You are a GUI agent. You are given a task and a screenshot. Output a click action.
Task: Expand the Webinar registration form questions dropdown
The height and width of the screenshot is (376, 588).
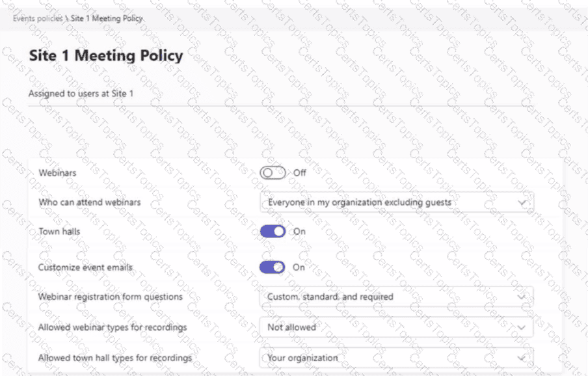pos(396,297)
